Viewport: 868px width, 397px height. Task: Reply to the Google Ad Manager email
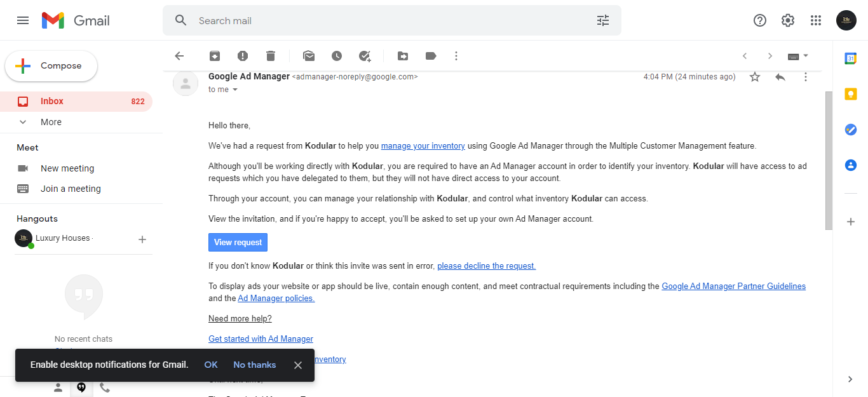(x=780, y=77)
